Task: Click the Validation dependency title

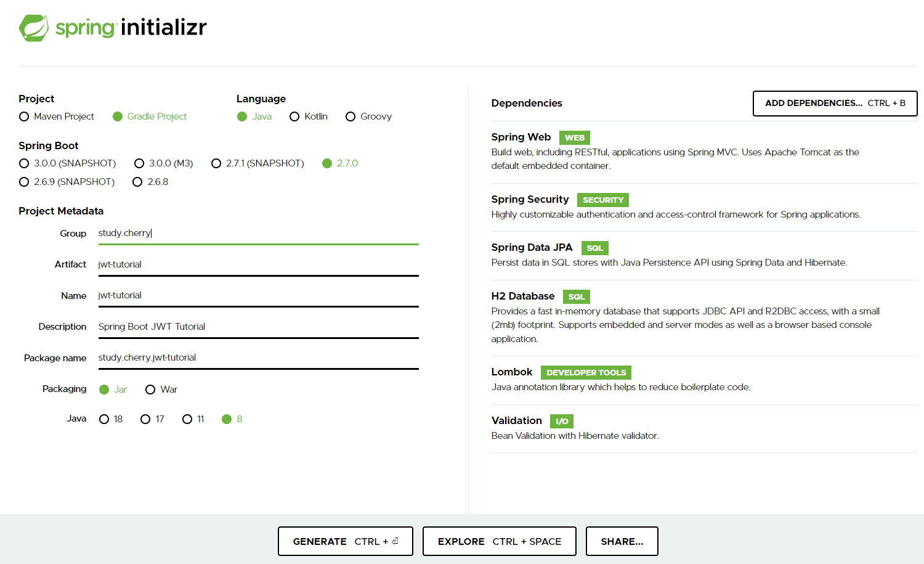Action: [517, 420]
